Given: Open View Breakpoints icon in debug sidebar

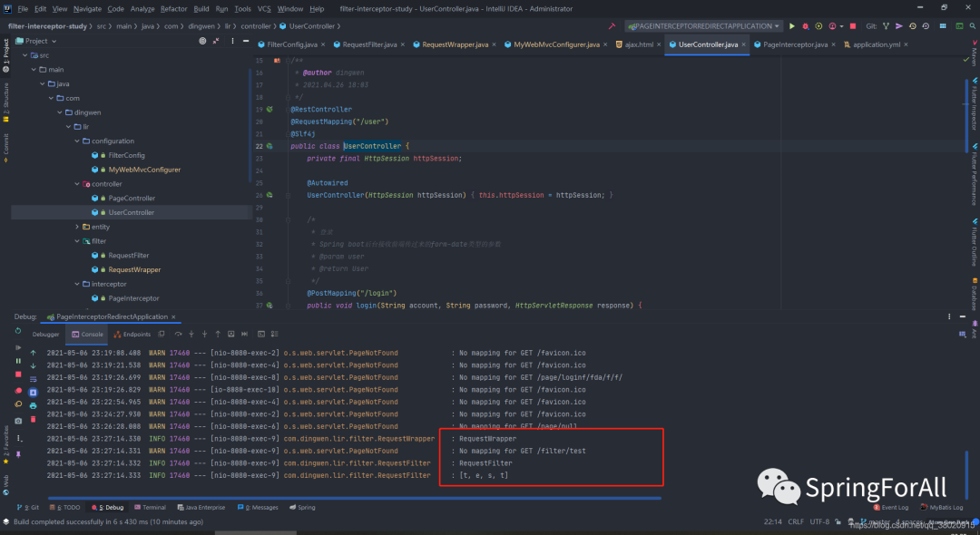Looking at the screenshot, I should coord(18,391).
